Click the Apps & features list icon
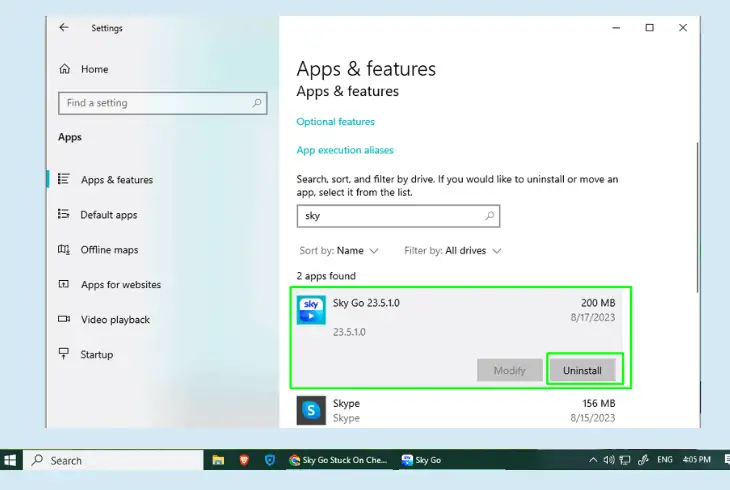730x490 pixels. point(64,179)
